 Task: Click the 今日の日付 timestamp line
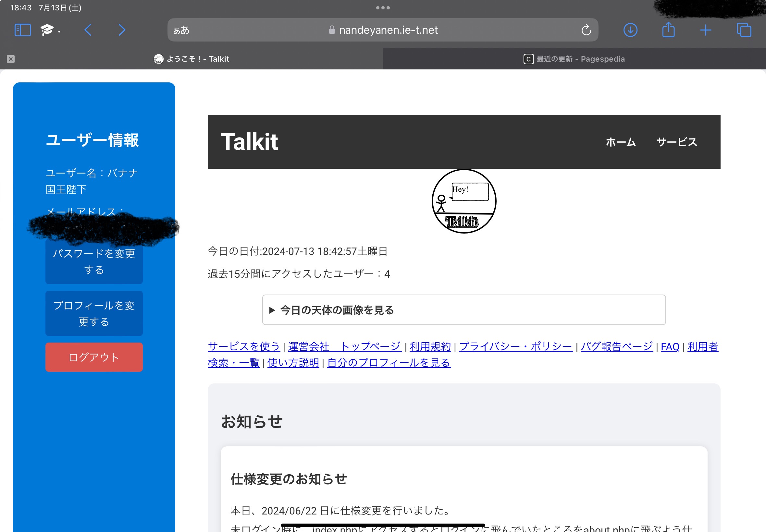297,251
